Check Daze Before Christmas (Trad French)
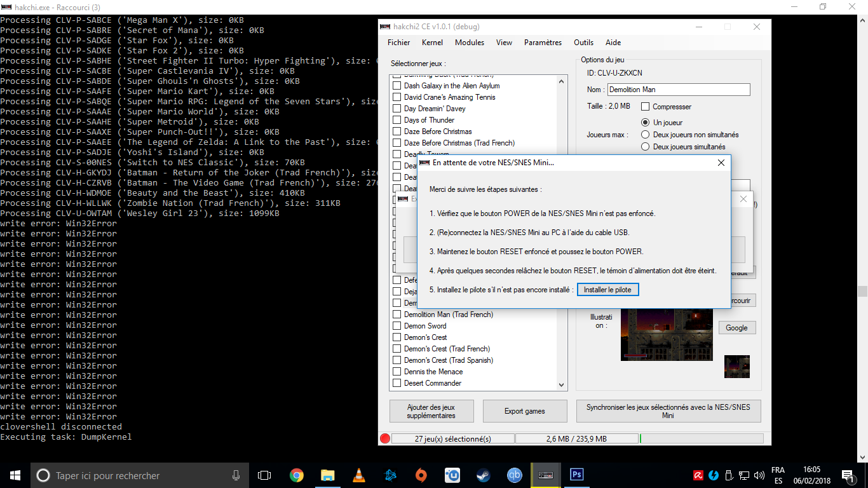868x488 pixels. point(397,143)
